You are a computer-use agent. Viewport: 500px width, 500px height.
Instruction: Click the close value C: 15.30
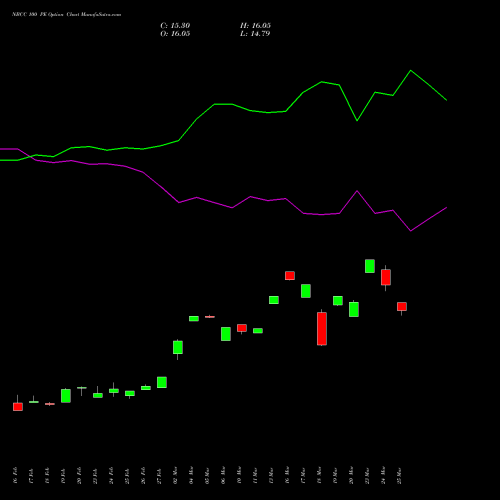point(175,26)
